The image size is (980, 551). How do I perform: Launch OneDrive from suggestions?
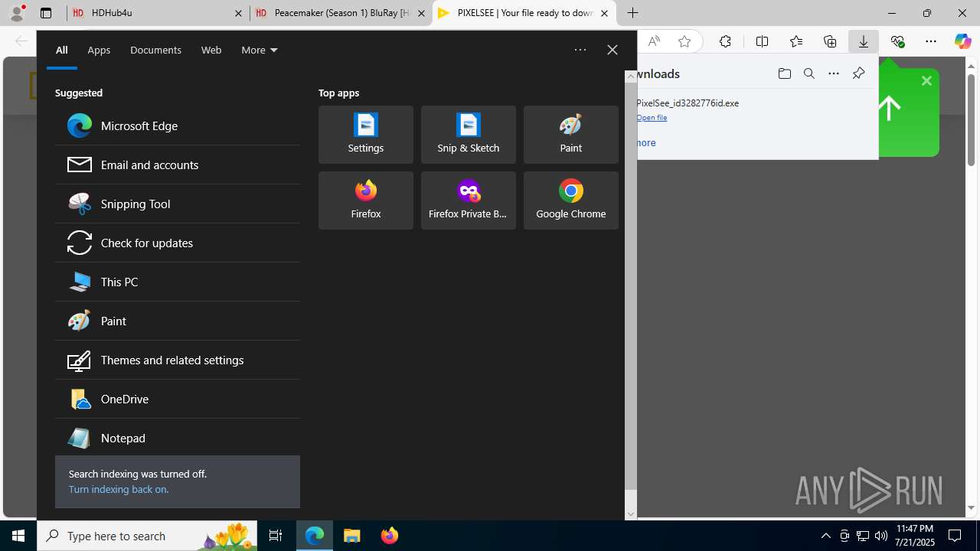pos(178,399)
